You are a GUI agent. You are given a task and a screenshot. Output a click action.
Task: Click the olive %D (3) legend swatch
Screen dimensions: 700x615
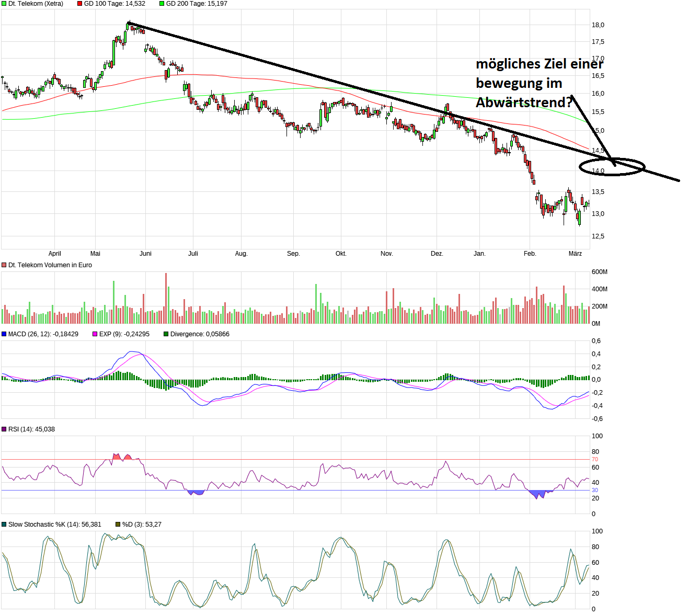(x=118, y=525)
